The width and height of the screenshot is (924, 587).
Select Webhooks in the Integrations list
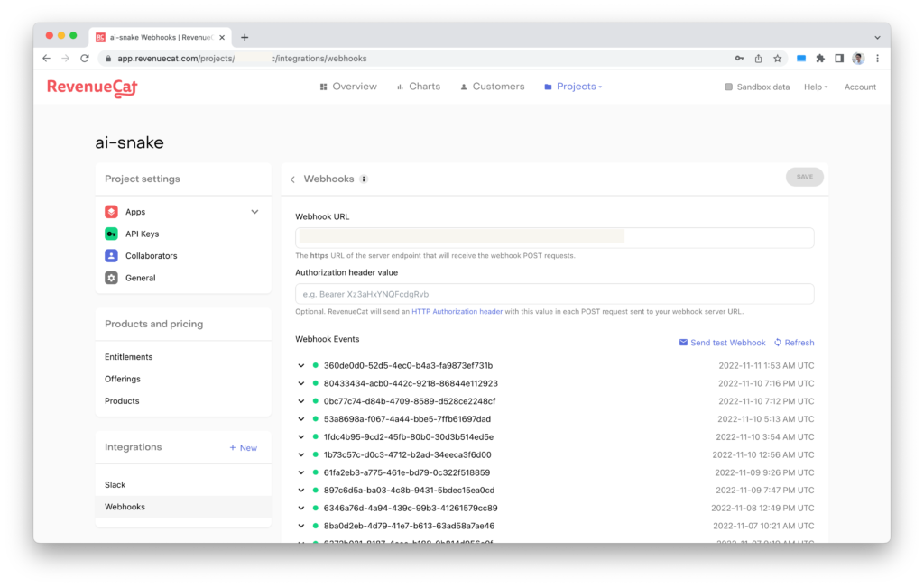(x=183, y=507)
